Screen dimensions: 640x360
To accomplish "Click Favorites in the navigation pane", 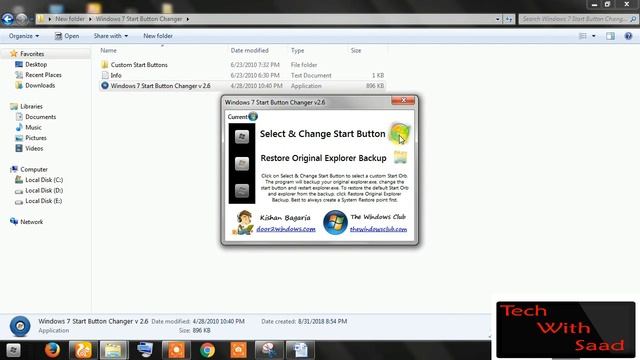I will point(32,54).
